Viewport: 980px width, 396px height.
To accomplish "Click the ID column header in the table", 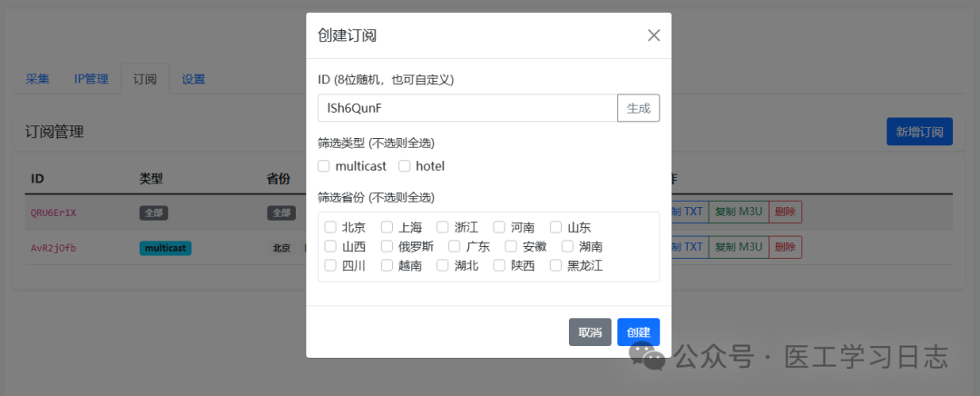I will coord(37,179).
